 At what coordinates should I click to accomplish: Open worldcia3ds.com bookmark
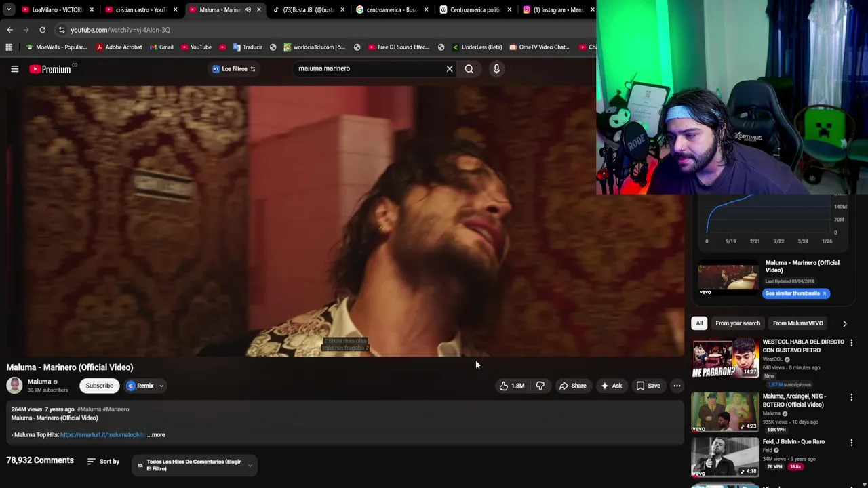[314, 47]
